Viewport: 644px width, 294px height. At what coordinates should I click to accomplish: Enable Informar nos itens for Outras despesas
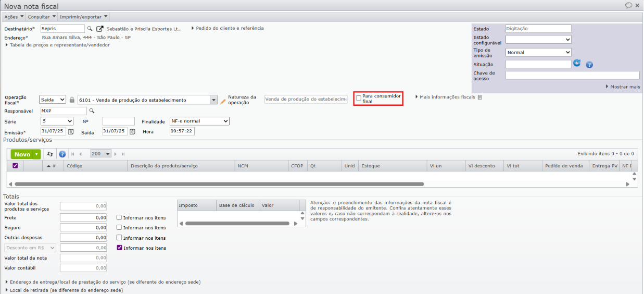click(119, 238)
